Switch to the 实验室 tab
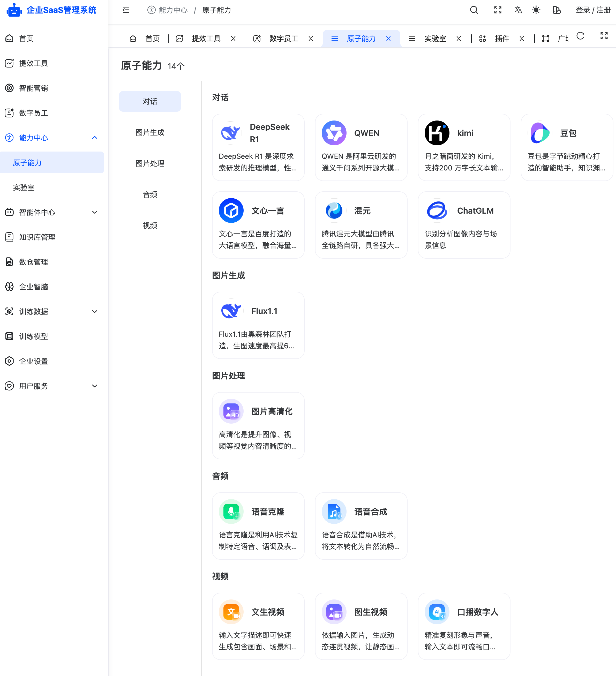The width and height of the screenshot is (616, 676). pyautogui.click(x=435, y=39)
